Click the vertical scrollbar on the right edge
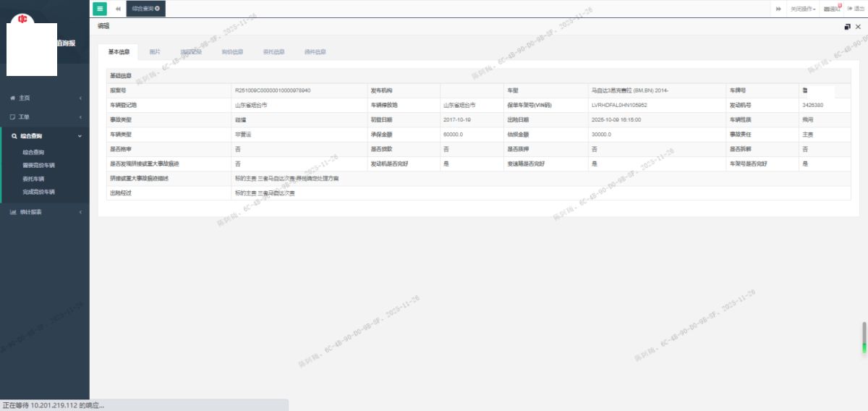Screen dimensions: 868x411 (864, 337)
